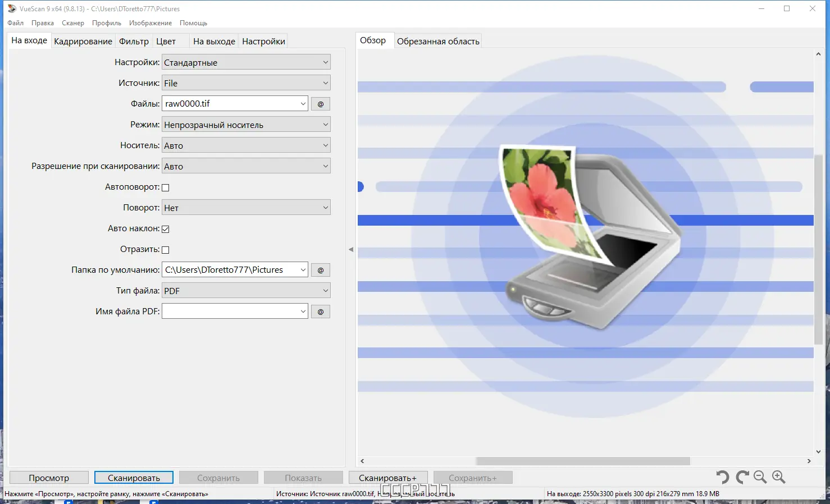Click the scanner image in preview
Viewport: 830px width, 504px height.
click(x=590, y=239)
